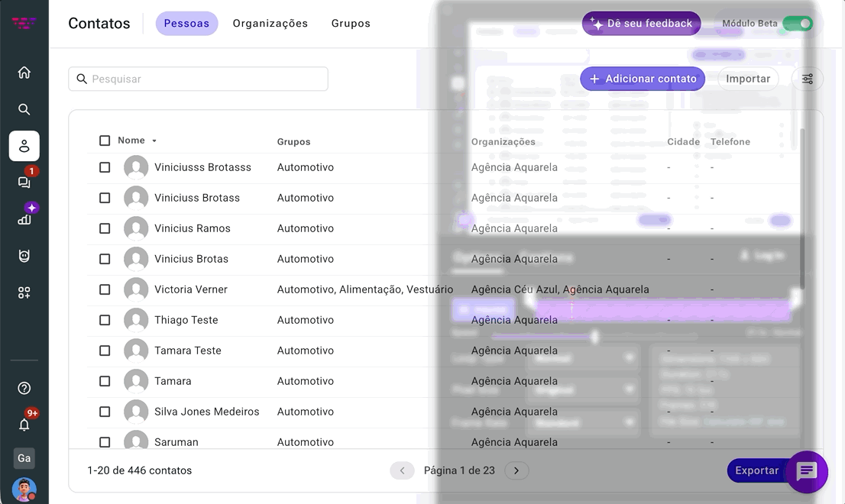Click 'Automotivo, Alimentação, Vestuário' groups cell
Viewport: 845px width, 504px height.
point(365,289)
